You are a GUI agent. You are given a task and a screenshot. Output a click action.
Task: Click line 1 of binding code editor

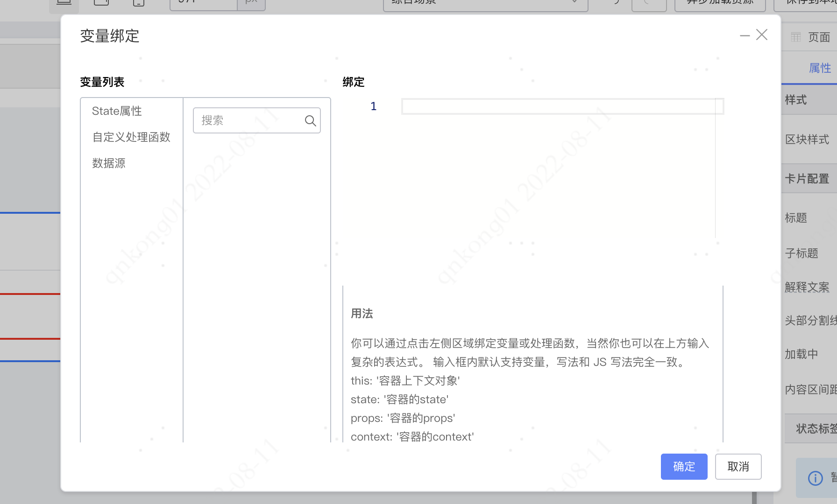point(562,106)
